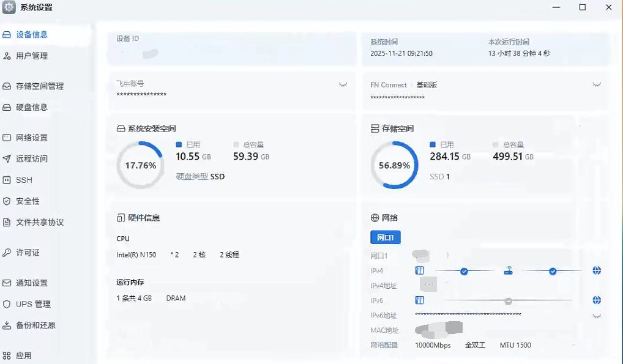
Task: Click the 总容量 grey legend under 存储空间
Action: 496,144
